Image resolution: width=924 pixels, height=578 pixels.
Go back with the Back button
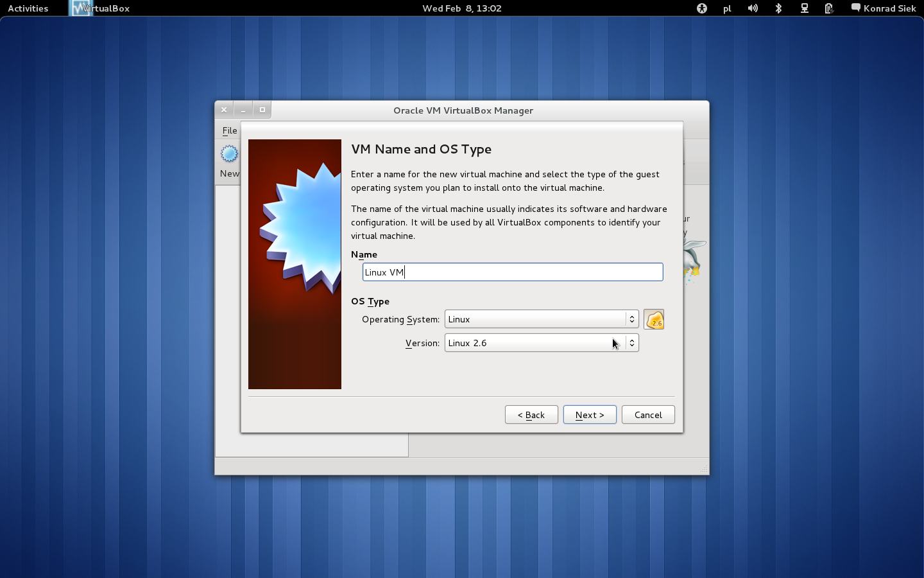pos(531,415)
